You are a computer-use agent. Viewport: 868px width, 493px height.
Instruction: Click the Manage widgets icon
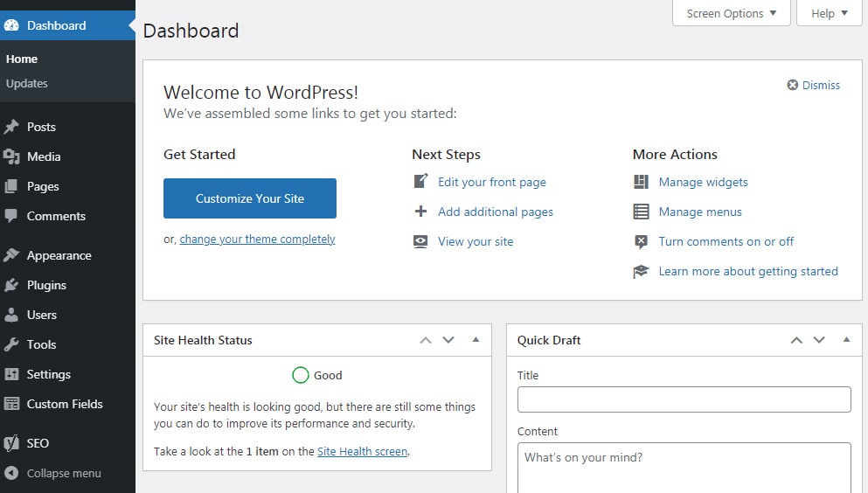coord(641,182)
